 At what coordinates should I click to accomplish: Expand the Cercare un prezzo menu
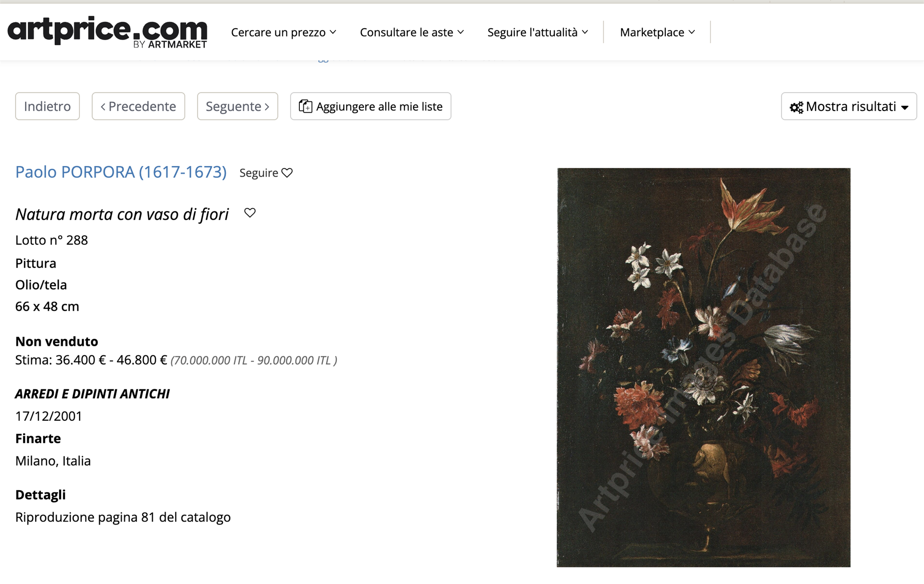point(284,32)
